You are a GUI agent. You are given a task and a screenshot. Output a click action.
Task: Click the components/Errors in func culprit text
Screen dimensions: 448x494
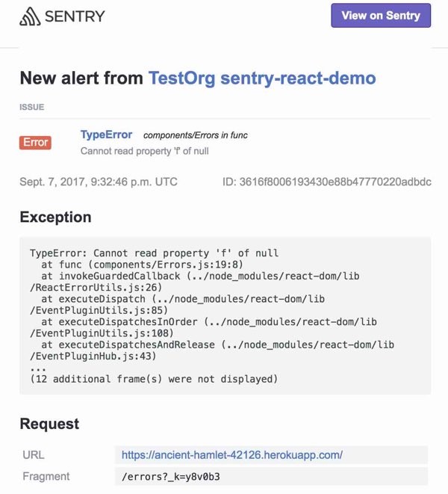click(x=195, y=135)
